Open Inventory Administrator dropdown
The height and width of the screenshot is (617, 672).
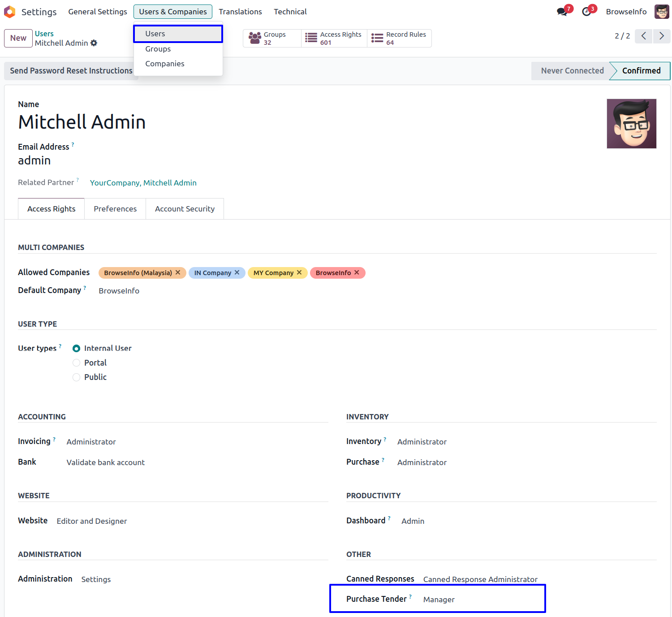[422, 442]
